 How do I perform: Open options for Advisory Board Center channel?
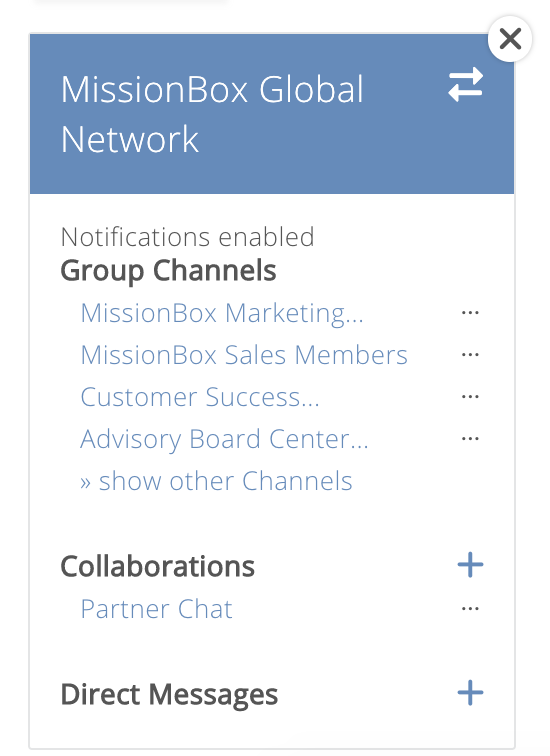tap(470, 439)
